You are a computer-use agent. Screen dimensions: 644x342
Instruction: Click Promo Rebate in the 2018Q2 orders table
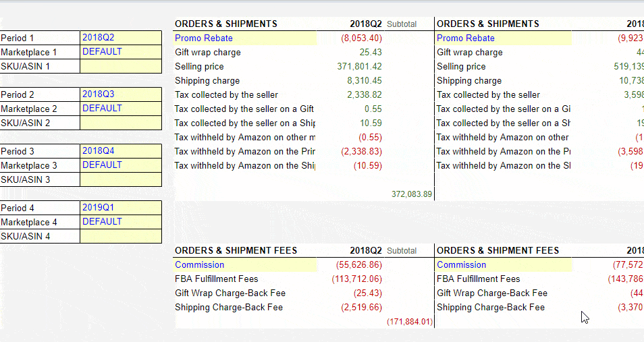coord(204,38)
